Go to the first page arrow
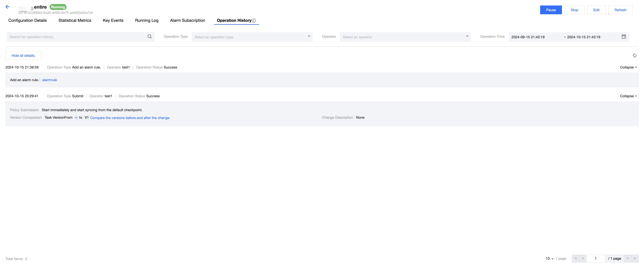 click(x=575, y=259)
